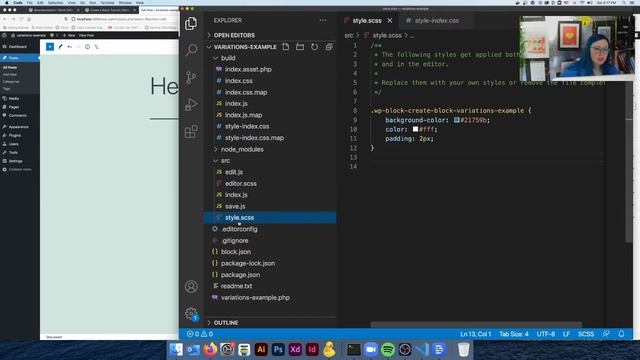This screenshot has width=640, height=360.
Task: Click SCSS language mode in status bar
Action: click(586, 334)
